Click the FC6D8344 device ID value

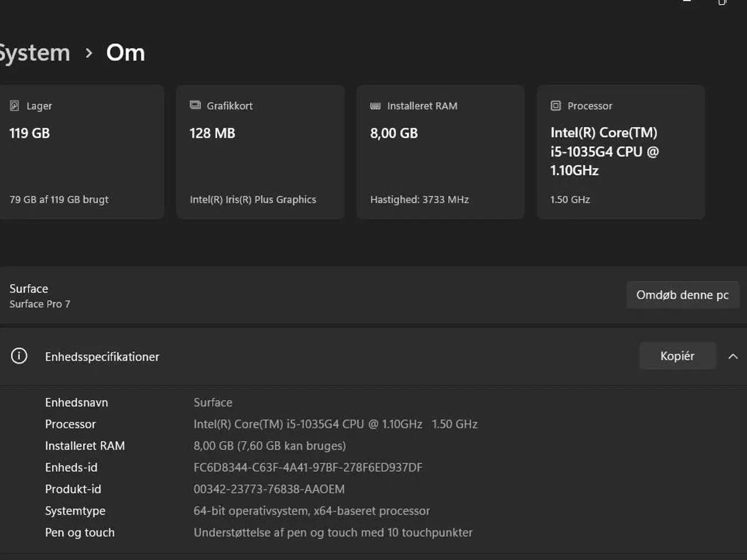[x=308, y=467]
